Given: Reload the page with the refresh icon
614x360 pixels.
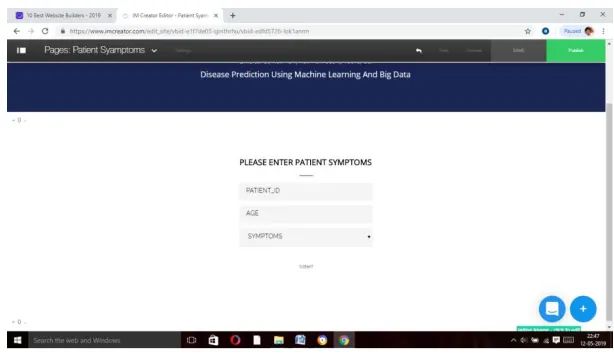Looking at the screenshot, I should pos(45,31).
